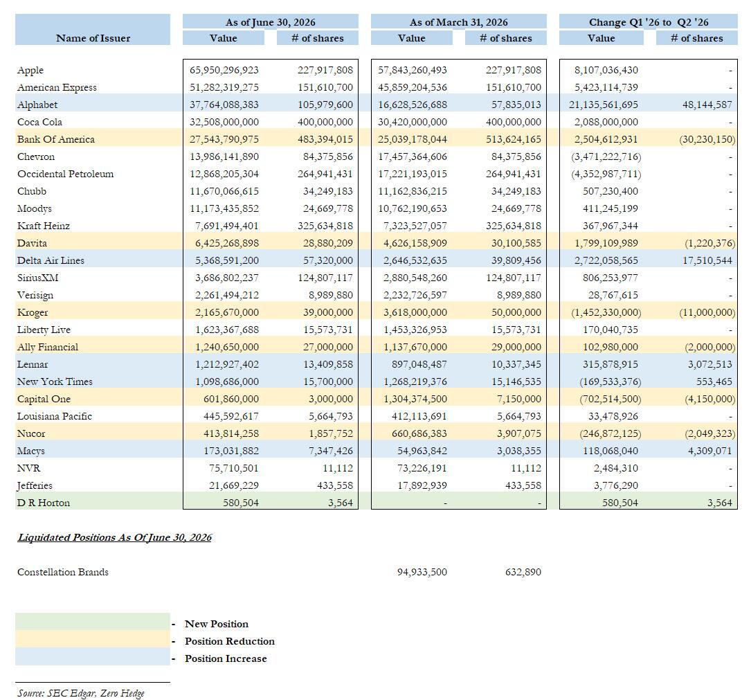Click Moodys issuer name
Image resolution: width=751 pixels, height=700 pixels.
point(35,209)
